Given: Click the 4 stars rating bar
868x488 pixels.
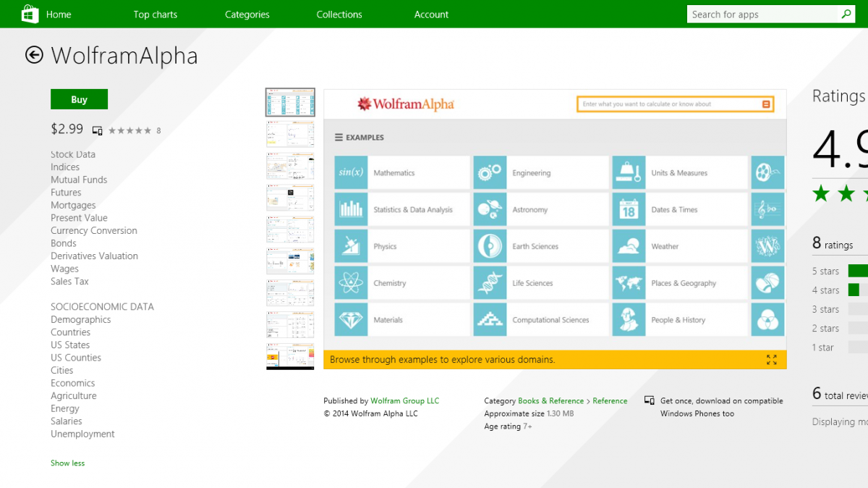Looking at the screenshot, I should (858, 290).
